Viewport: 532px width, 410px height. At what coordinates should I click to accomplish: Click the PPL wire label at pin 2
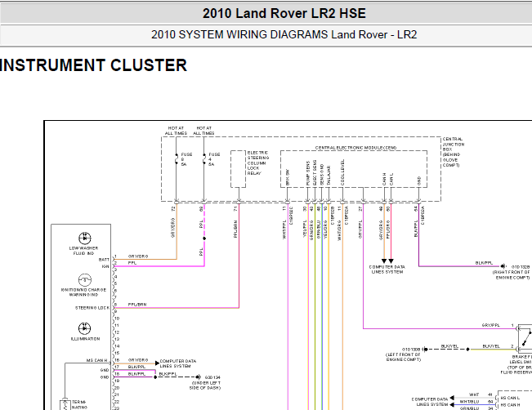pos(132,263)
